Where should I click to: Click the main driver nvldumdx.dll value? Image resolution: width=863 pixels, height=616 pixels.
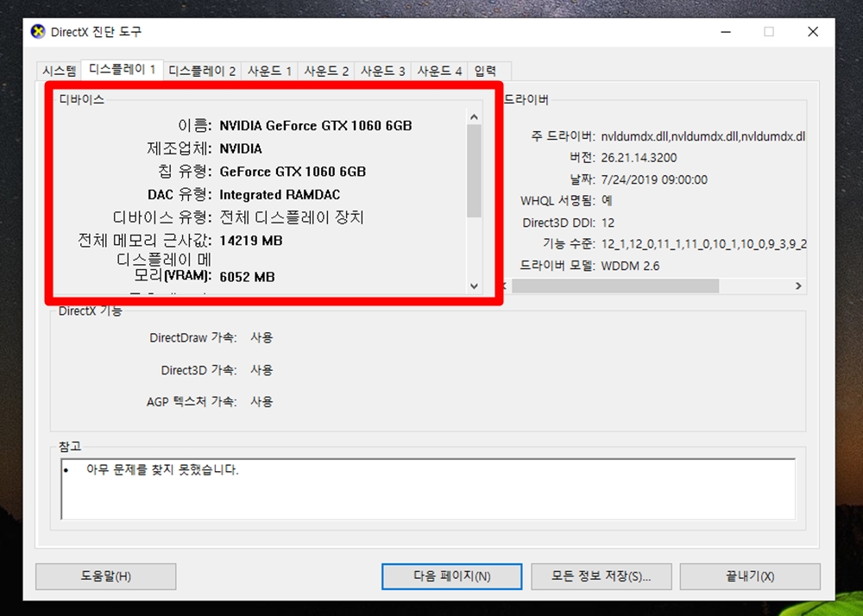[x=702, y=136]
